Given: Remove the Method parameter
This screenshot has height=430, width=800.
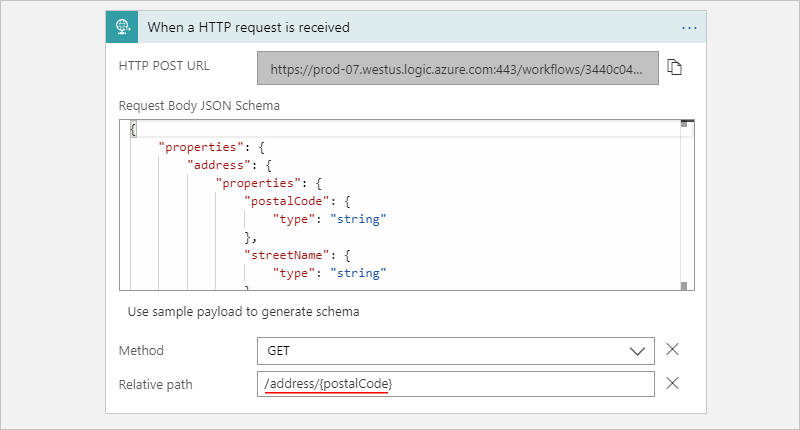Looking at the screenshot, I should point(673,350).
